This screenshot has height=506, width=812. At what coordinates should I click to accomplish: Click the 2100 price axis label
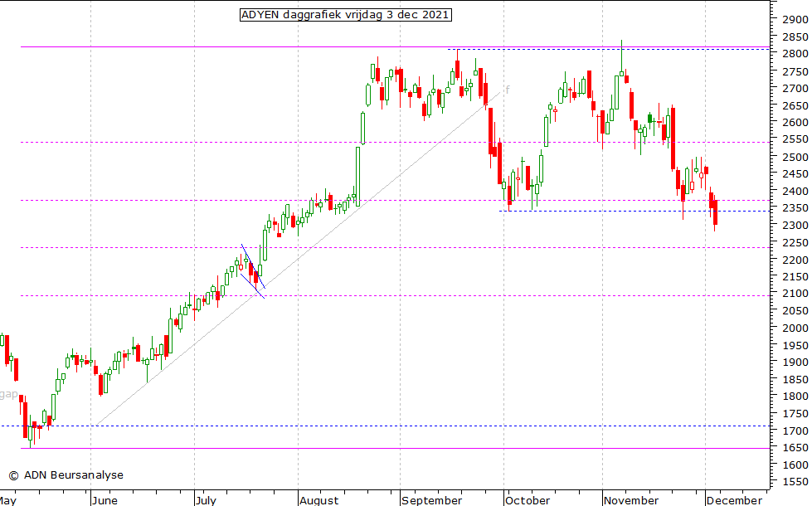pyautogui.click(x=795, y=294)
